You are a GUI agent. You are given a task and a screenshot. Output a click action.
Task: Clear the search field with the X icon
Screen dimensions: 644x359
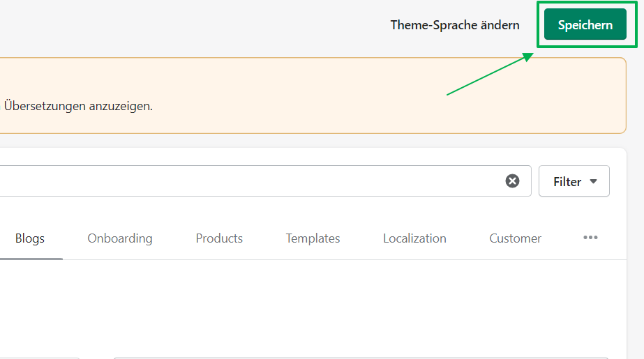(x=512, y=181)
